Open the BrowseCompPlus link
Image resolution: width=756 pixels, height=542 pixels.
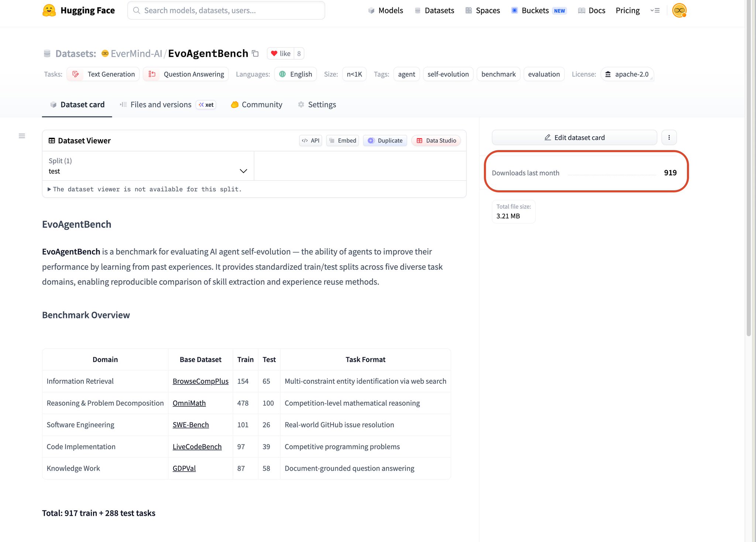coord(200,381)
